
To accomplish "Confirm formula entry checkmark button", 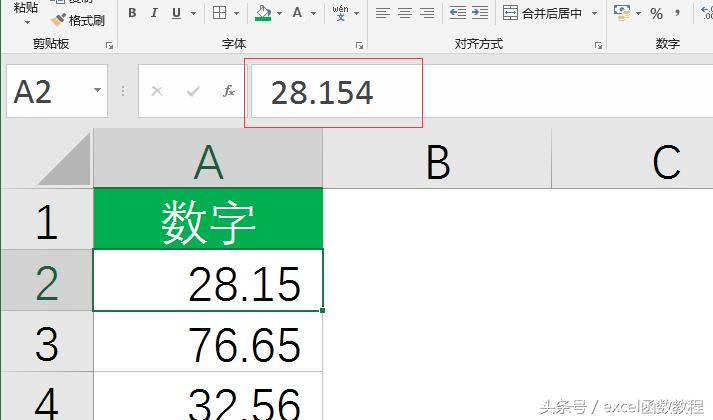I will point(193,91).
